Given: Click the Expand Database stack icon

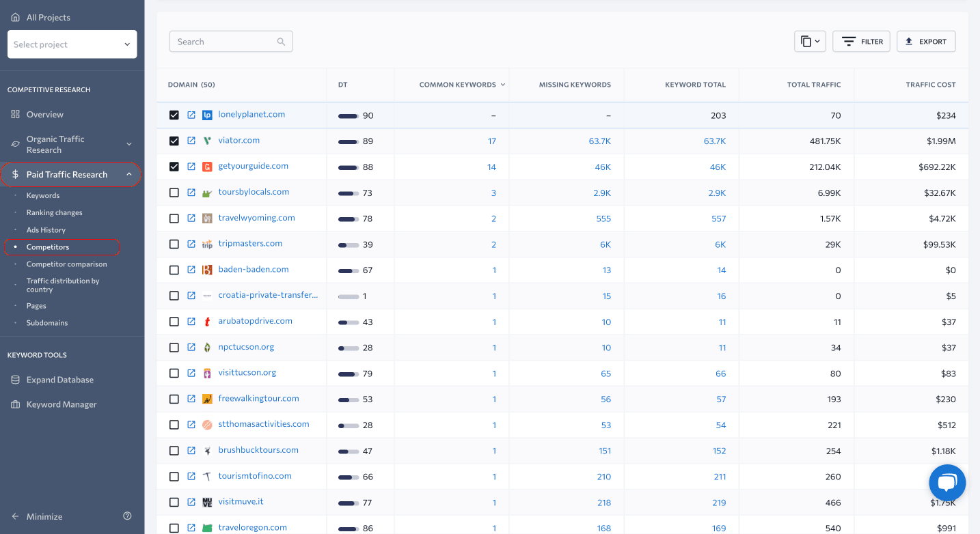Looking at the screenshot, I should 16,380.
